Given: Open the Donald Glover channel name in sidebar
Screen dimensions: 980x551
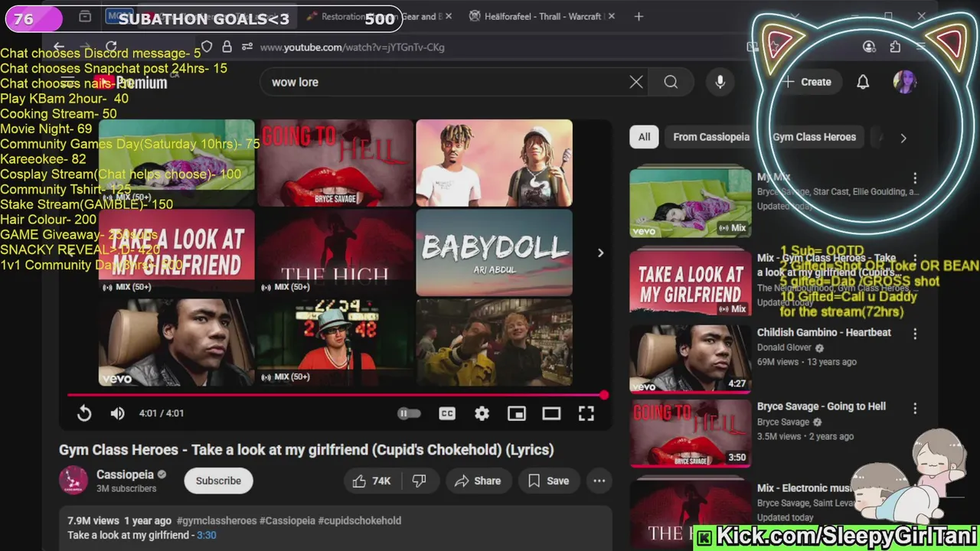Looking at the screenshot, I should pyautogui.click(x=784, y=347).
